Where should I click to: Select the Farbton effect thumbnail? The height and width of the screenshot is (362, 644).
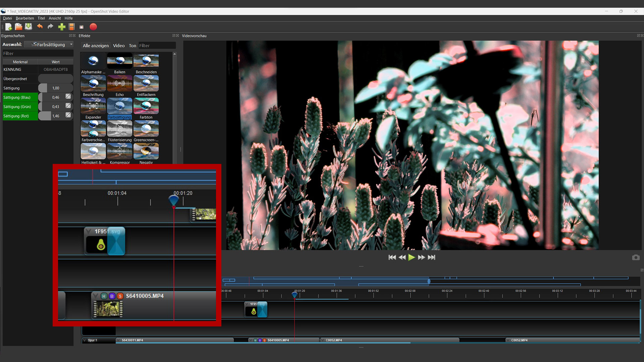pyautogui.click(x=146, y=107)
